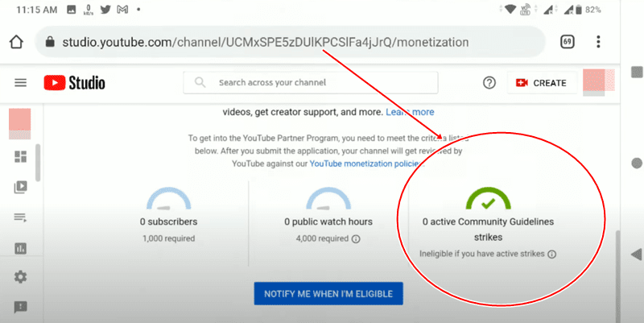This screenshot has height=323, width=644.
Task: Click info icon next to active strikes text
Action: click(551, 254)
